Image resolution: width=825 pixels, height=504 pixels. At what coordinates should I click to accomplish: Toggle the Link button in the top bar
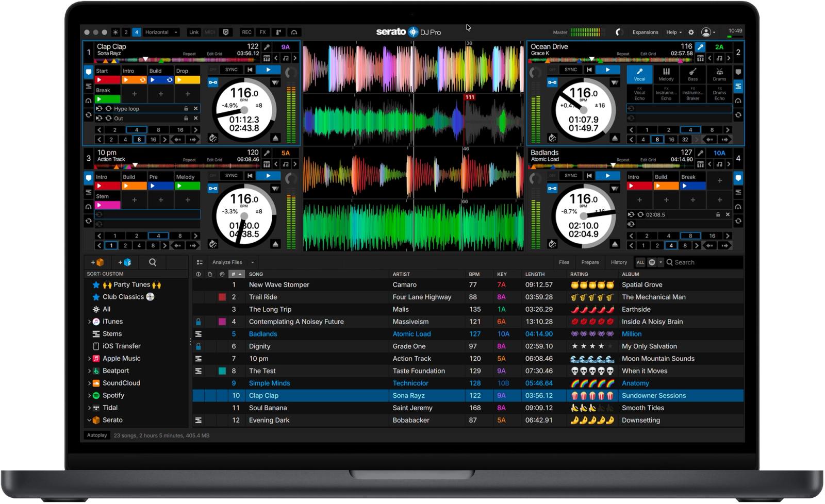click(x=194, y=32)
